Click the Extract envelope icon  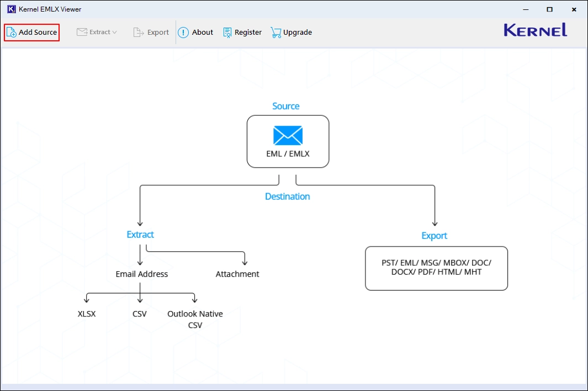click(x=82, y=32)
